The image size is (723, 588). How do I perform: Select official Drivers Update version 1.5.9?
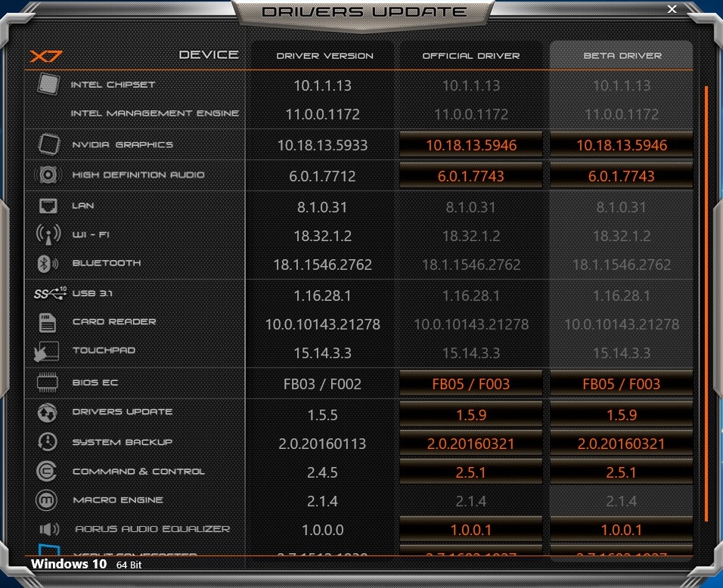tap(470, 414)
